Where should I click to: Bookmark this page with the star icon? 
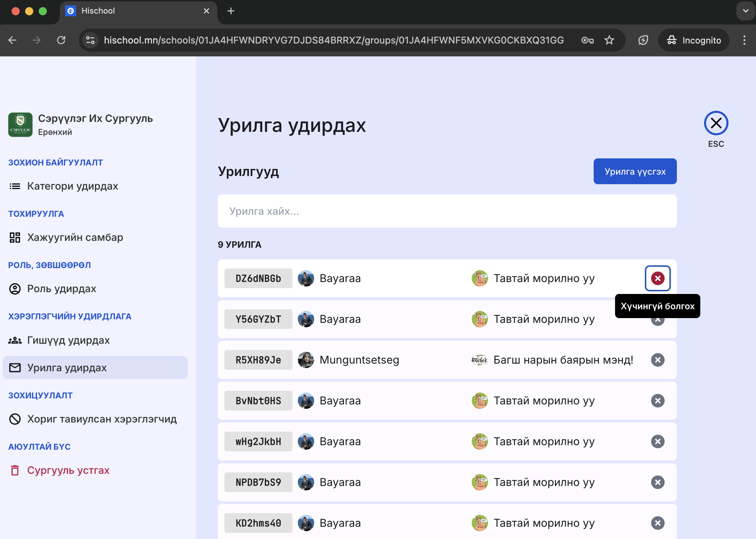pos(609,40)
